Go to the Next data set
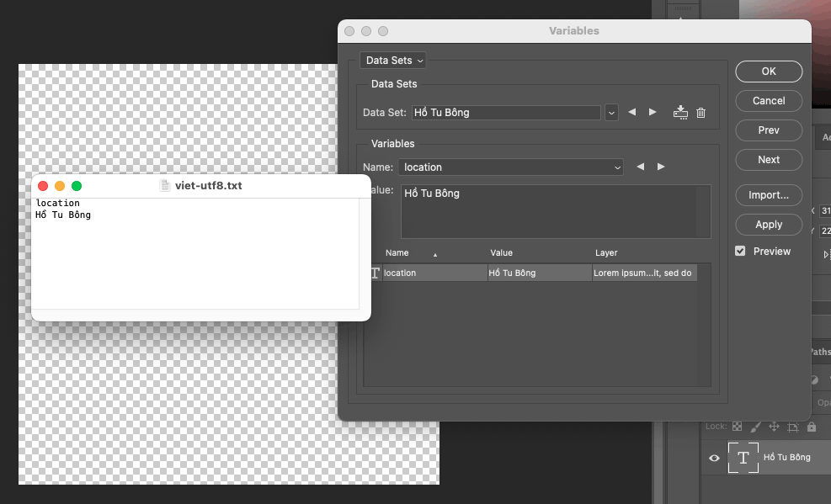Screen dimensions: 831x504 click(769, 159)
